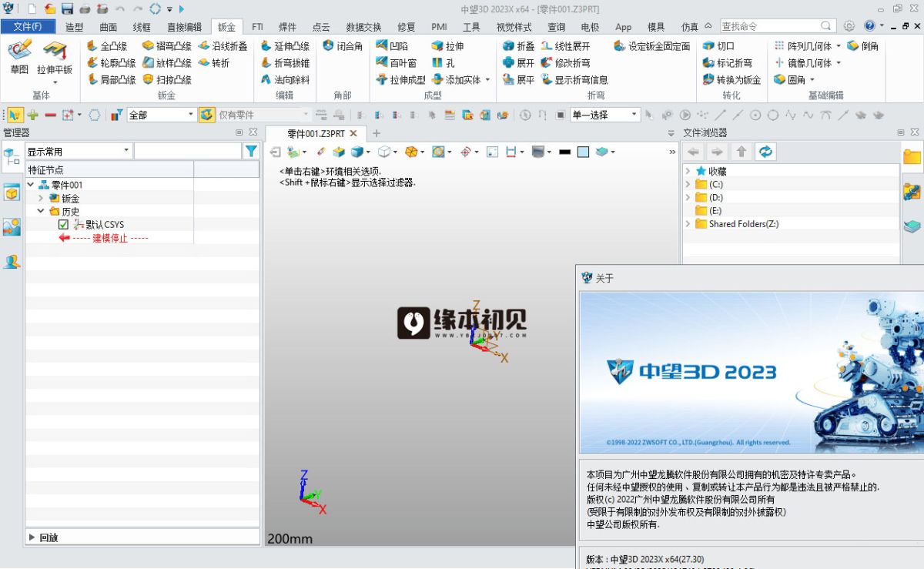Select the 凹陷 dimple tool
The image size is (924, 569).
pyautogui.click(x=392, y=46)
